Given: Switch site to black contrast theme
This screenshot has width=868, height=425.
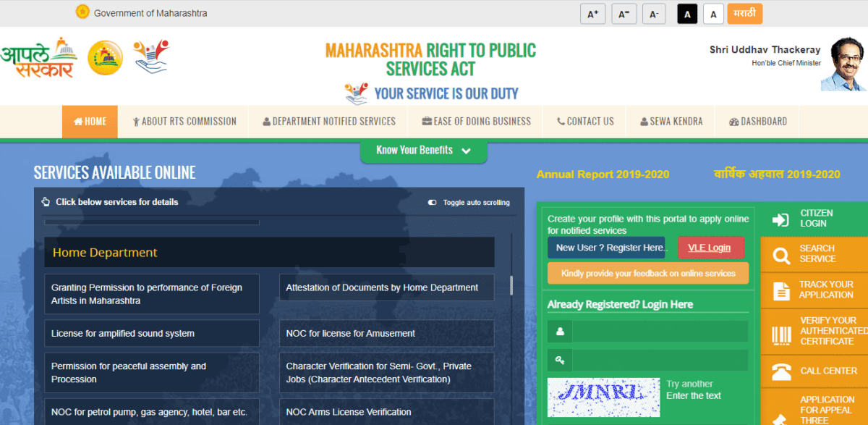Looking at the screenshot, I should (686, 13).
